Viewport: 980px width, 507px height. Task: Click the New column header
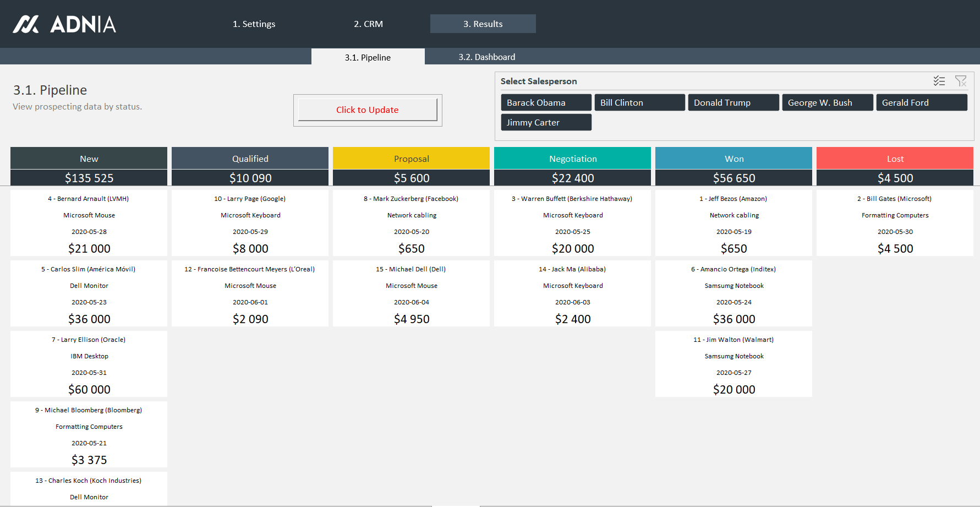point(89,159)
